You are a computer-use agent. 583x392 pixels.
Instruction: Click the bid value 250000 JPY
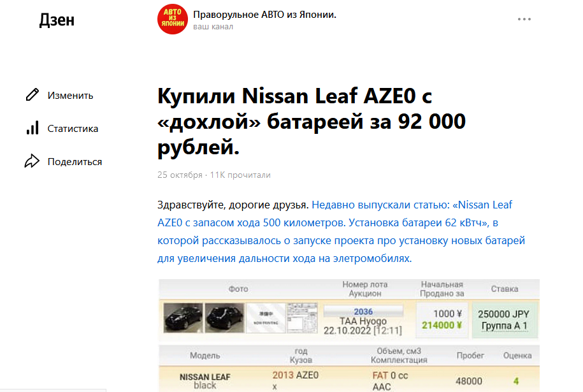(504, 314)
